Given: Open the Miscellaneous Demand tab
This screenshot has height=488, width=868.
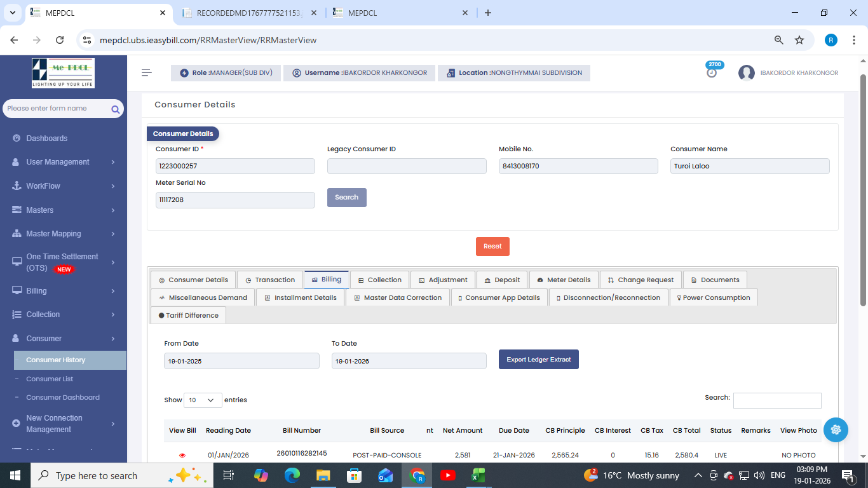Looking at the screenshot, I should coord(203,297).
